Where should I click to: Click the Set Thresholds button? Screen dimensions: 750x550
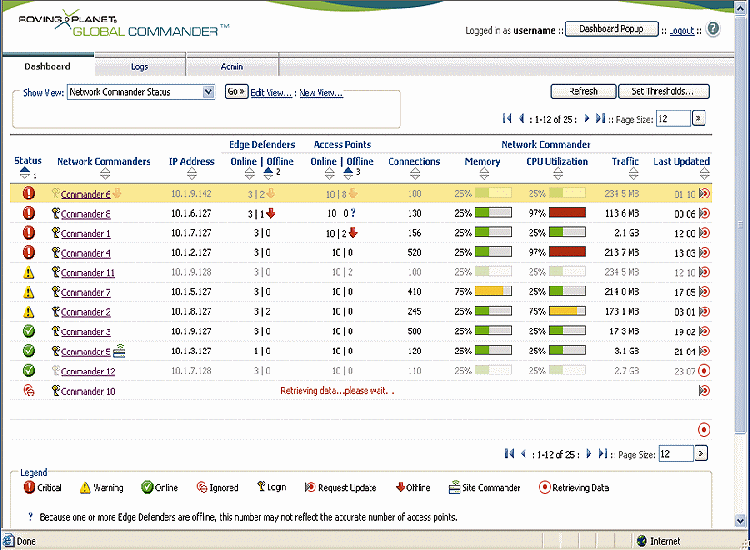tap(663, 91)
